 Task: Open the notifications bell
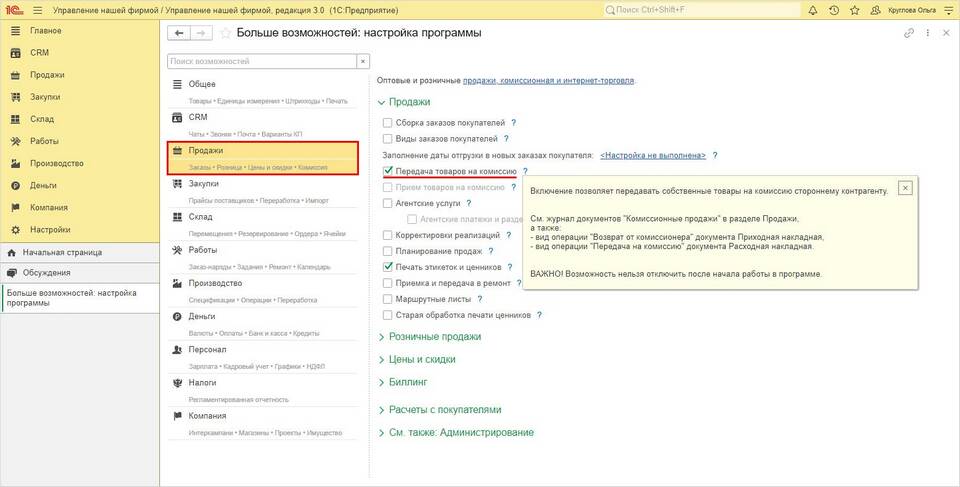point(812,10)
